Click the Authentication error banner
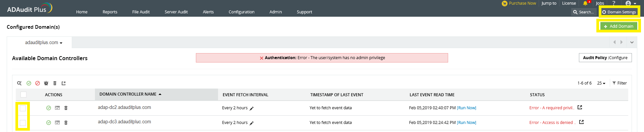 [x=322, y=58]
